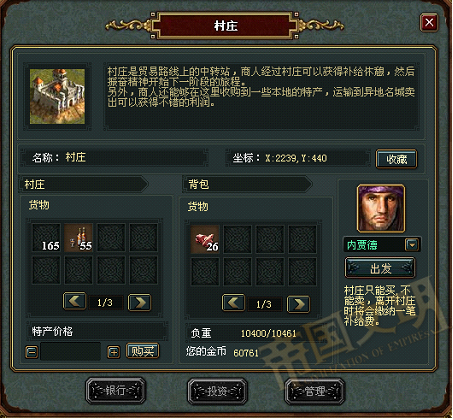Click the purchase quantity input field
The width and height of the screenshot is (453, 420).
pyautogui.click(x=70, y=351)
